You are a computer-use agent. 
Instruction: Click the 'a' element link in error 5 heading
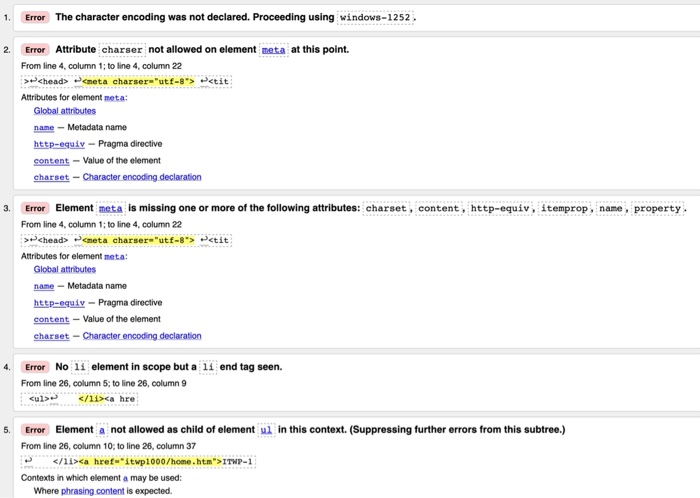pos(102,430)
